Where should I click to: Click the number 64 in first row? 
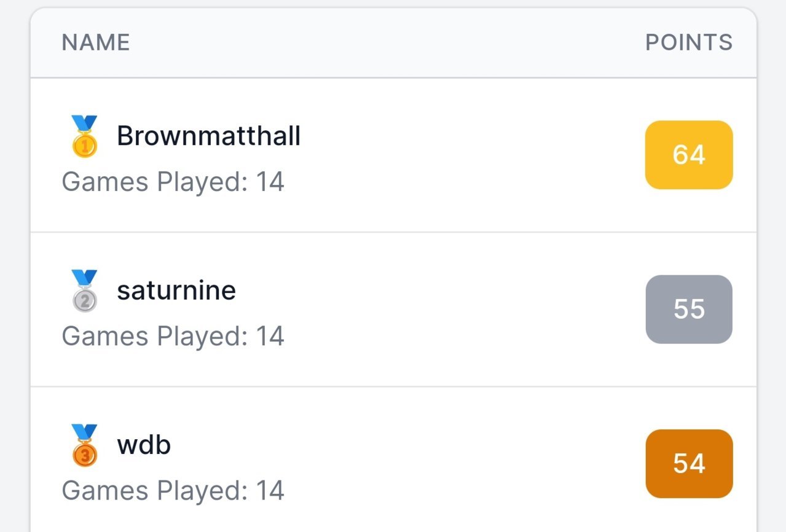coord(689,155)
